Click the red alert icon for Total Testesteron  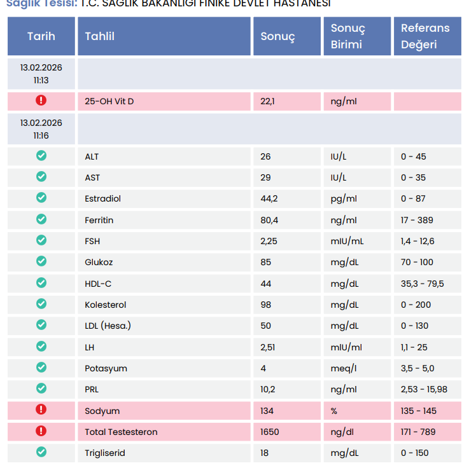pyautogui.click(x=41, y=430)
